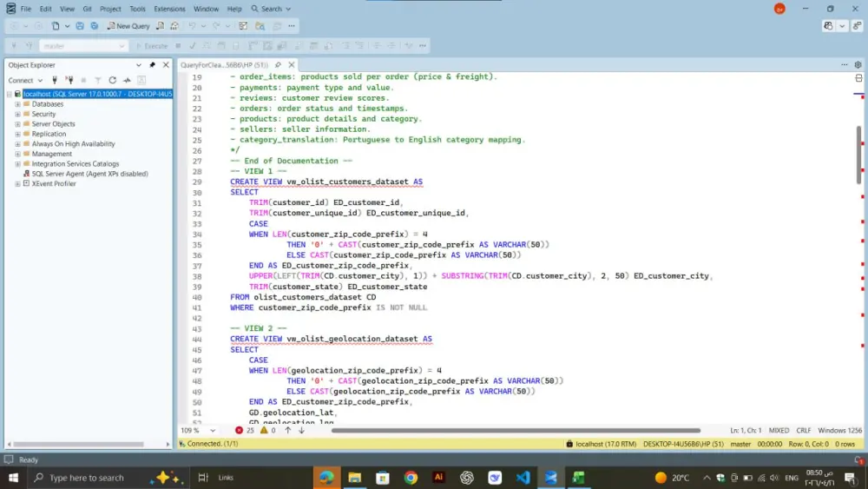This screenshot has height=489, width=868.
Task: Click the Save file icon
Action: [80, 26]
